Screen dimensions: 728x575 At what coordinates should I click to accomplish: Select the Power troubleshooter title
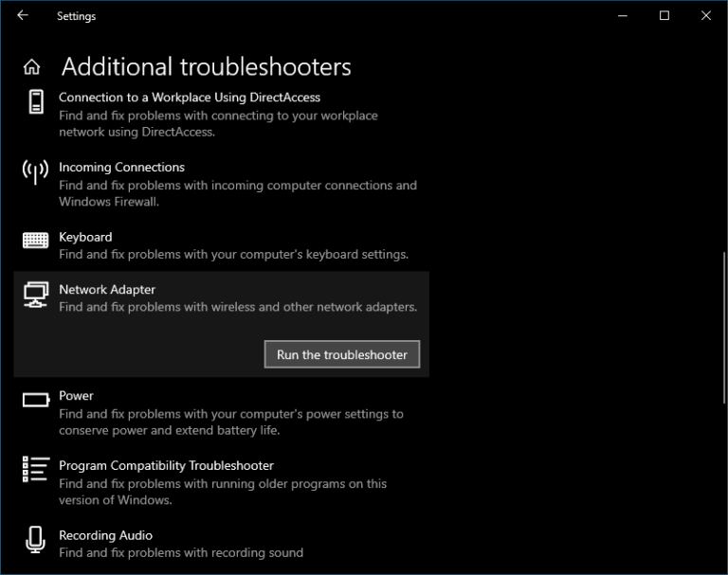pos(76,395)
